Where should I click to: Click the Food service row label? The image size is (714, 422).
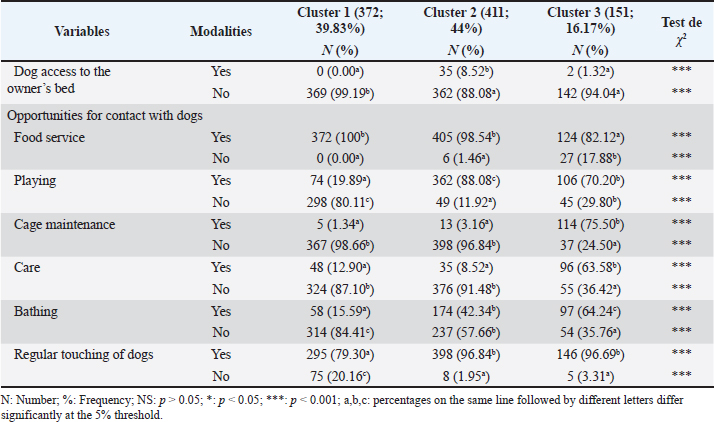click(x=49, y=137)
